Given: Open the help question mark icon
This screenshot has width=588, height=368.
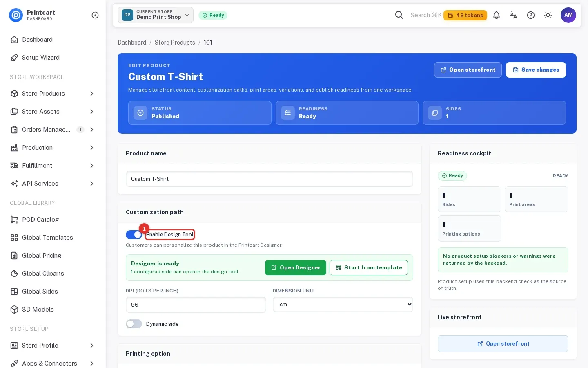Looking at the screenshot, I should [x=531, y=15].
